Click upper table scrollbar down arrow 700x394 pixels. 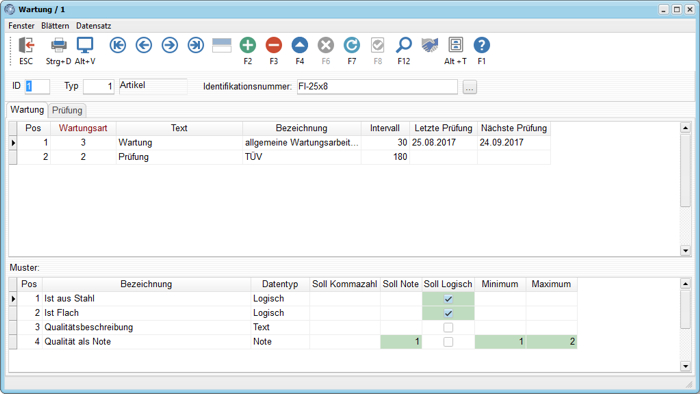click(x=685, y=251)
